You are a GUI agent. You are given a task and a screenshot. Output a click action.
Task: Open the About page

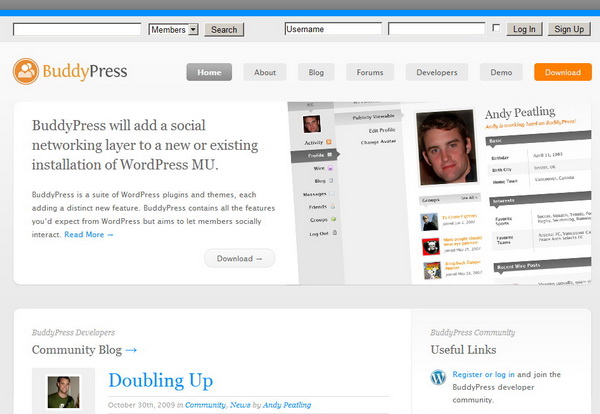coord(265,72)
